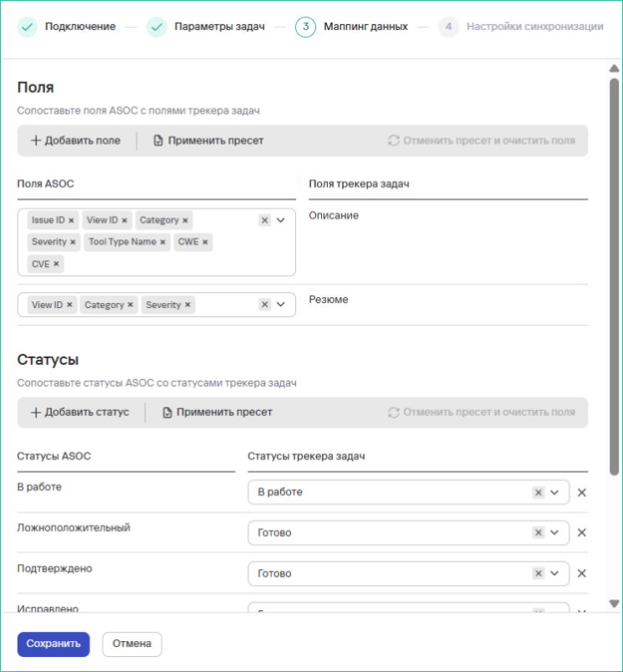Image resolution: width=623 pixels, height=672 pixels.
Task: Remove the "Issue ID" tag from ASOC fields
Action: (70, 220)
